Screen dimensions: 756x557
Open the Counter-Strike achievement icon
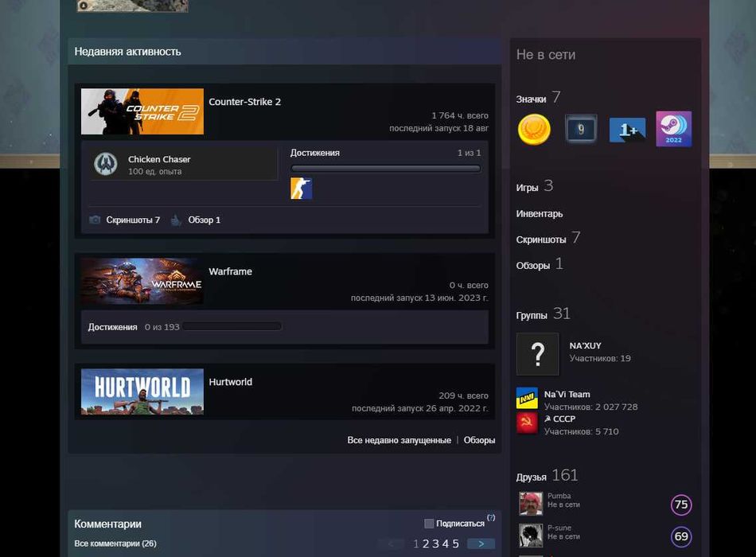[302, 189]
